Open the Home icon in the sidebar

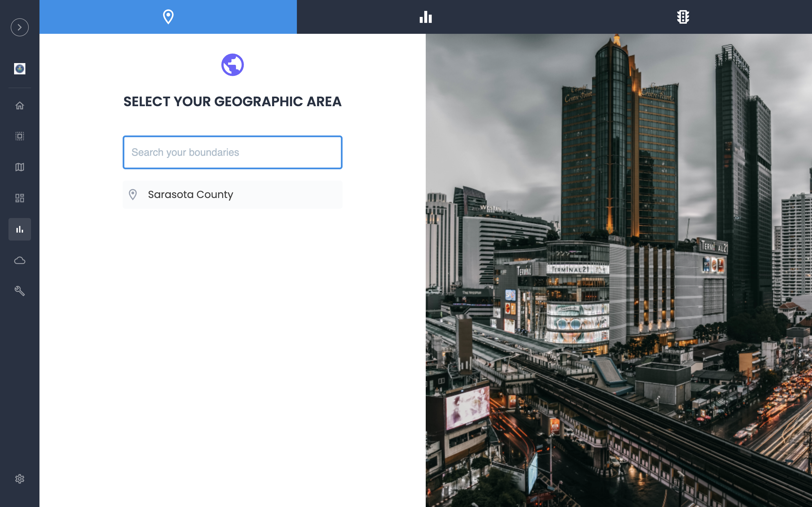[x=19, y=106]
